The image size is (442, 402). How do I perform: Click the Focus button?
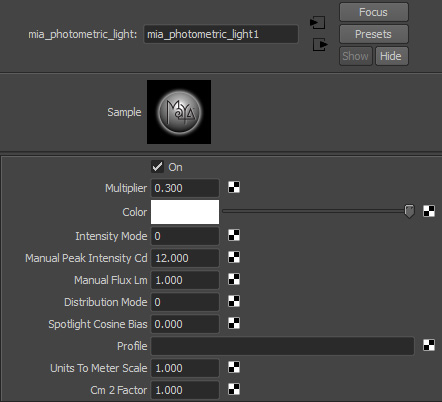pos(374,12)
